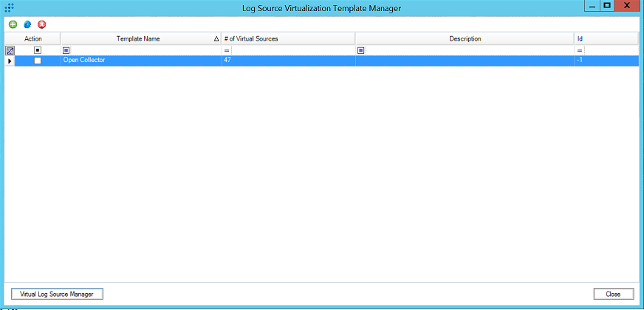The height and width of the screenshot is (310, 644).
Task: Click the sort arrow on Template Name
Action: click(216, 39)
